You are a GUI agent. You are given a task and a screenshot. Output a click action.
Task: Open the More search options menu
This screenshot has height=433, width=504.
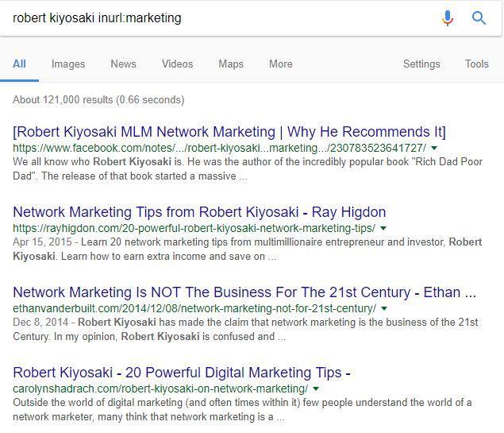[x=281, y=64]
